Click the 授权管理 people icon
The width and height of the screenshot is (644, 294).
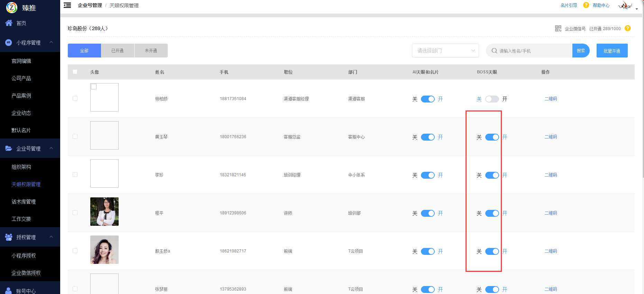pyautogui.click(x=9, y=237)
